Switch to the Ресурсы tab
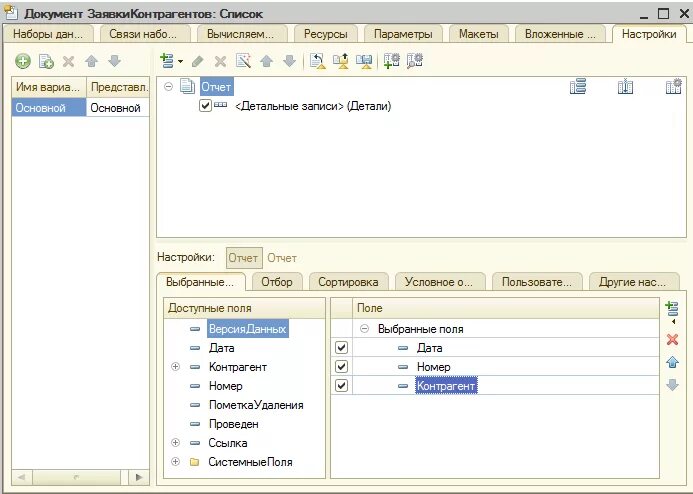Viewport: 693px width, 494px height. (x=326, y=34)
